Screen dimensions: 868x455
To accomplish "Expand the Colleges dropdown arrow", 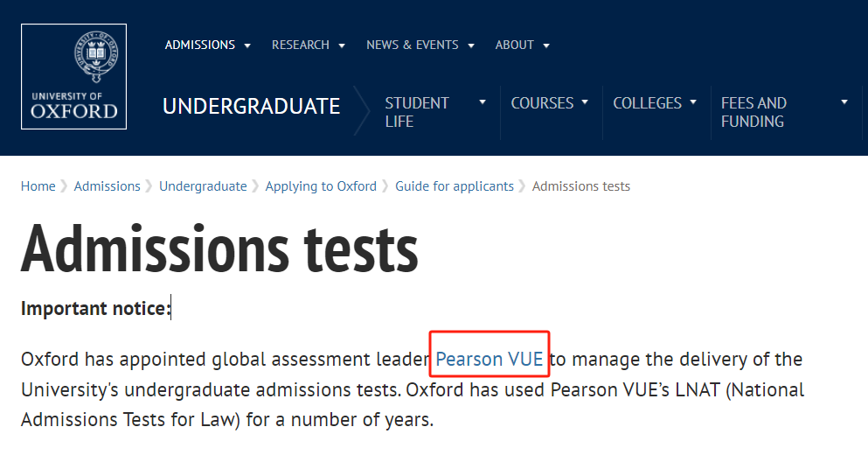I will 693,102.
